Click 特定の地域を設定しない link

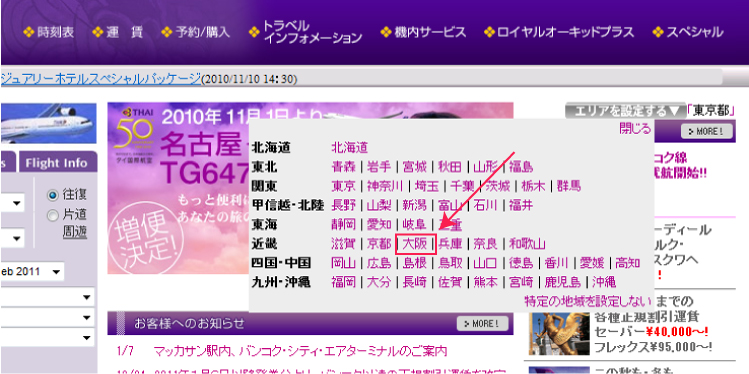coord(588,301)
